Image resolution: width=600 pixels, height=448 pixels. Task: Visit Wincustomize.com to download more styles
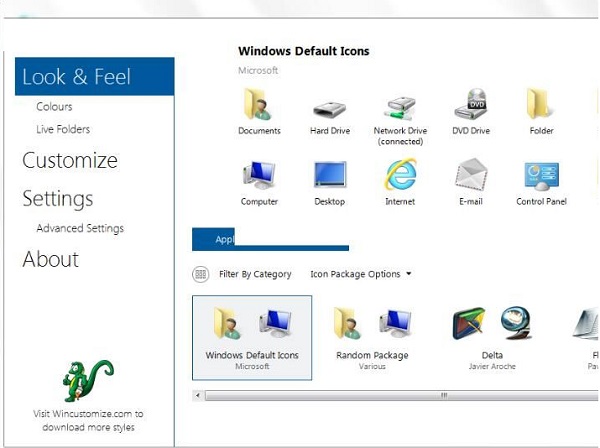click(x=88, y=420)
